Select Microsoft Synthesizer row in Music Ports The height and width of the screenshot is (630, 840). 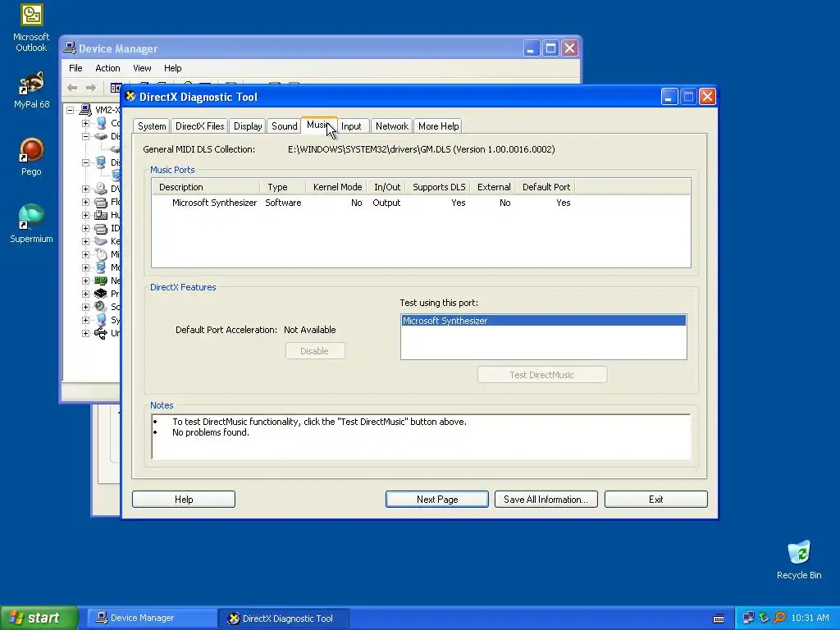tap(421, 203)
